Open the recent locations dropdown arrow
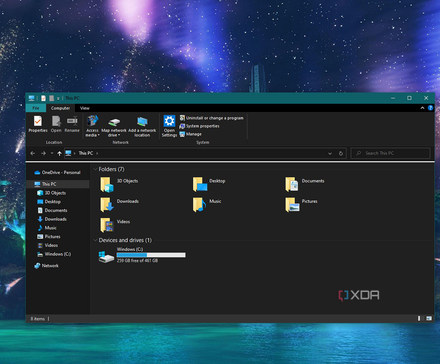440x364 pixels. [x=52, y=153]
